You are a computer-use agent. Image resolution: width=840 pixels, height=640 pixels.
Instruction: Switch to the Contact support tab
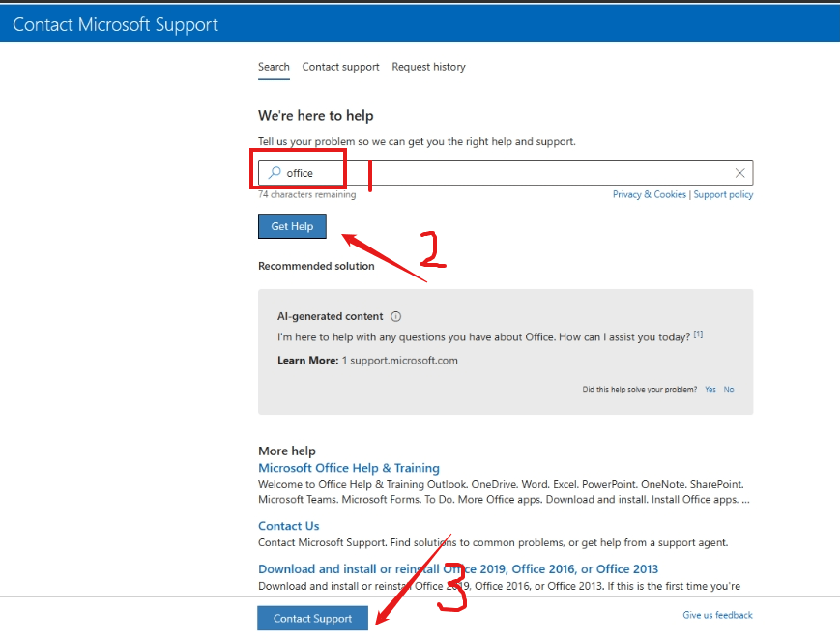[340, 67]
